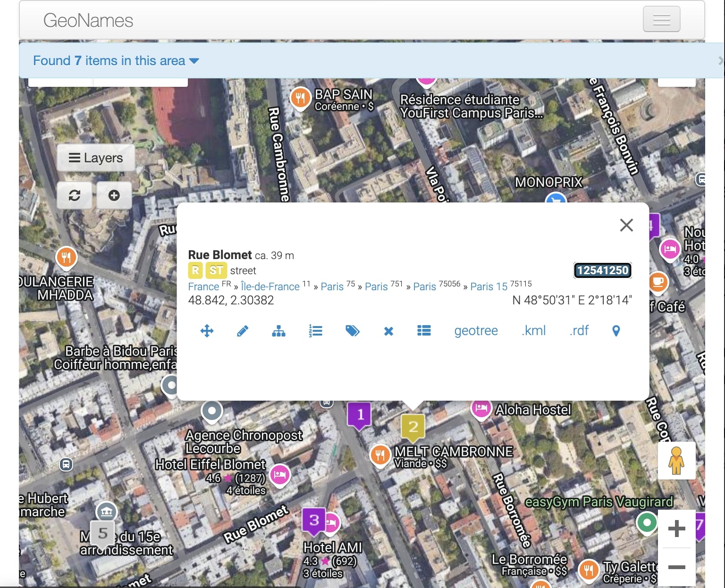The width and height of the screenshot is (725, 588).
Task: Click the map pin icon in popup
Action: click(616, 331)
